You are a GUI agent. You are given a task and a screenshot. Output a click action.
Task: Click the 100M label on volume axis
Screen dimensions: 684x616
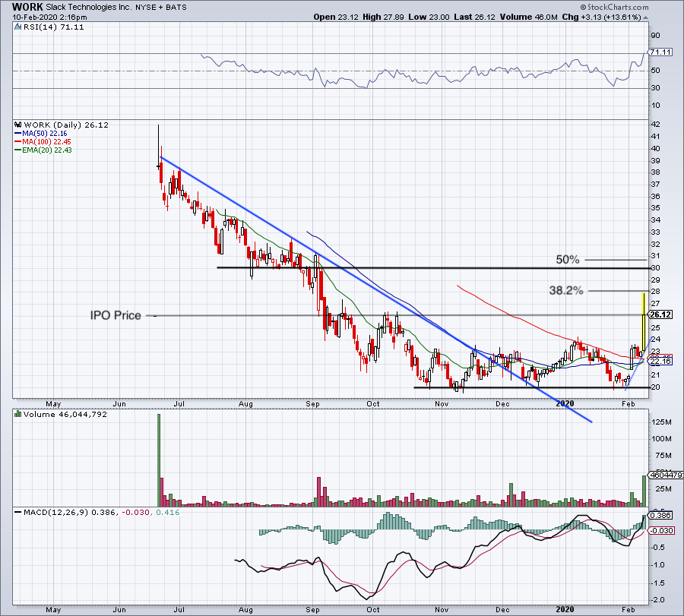coord(662,439)
